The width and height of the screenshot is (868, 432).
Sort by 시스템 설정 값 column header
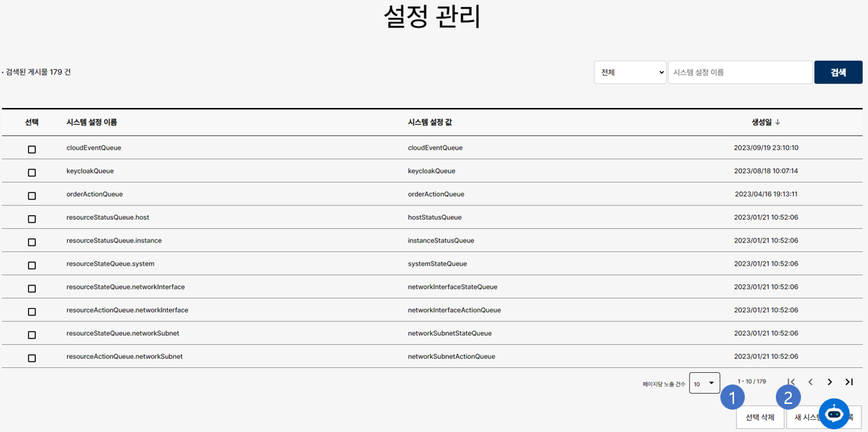point(430,122)
